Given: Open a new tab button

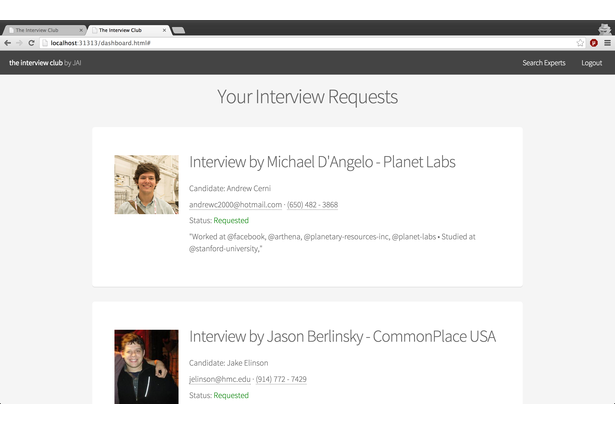Looking at the screenshot, I should (178, 30).
